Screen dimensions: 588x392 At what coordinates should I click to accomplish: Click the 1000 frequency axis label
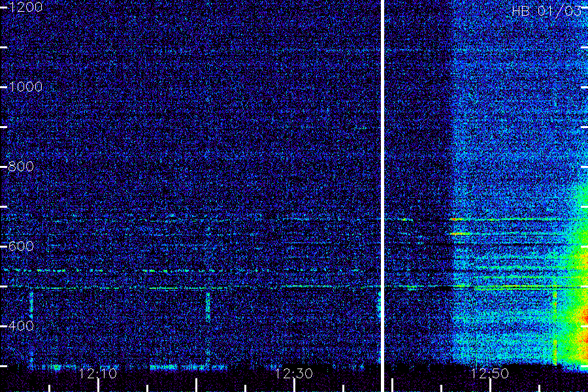coord(25,87)
